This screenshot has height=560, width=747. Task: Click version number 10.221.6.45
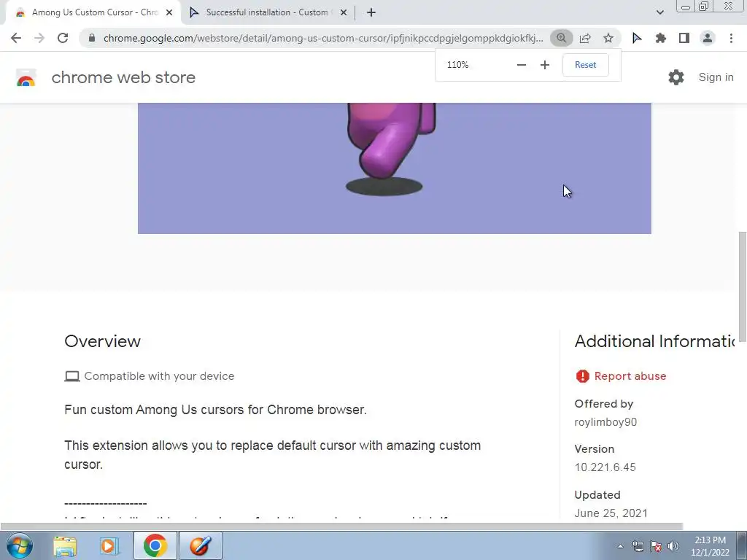(605, 467)
